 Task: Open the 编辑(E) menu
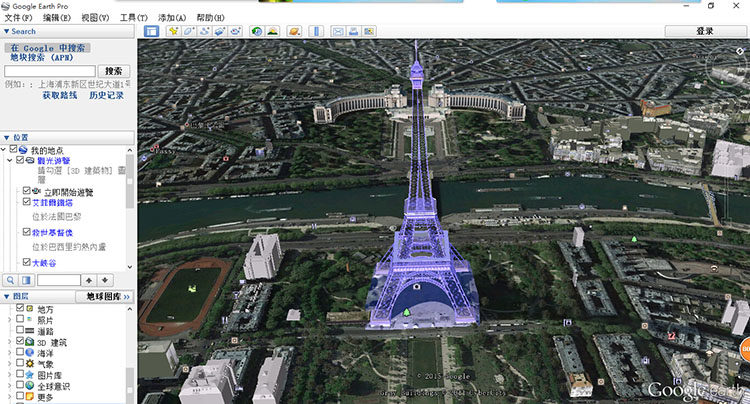click(x=56, y=18)
